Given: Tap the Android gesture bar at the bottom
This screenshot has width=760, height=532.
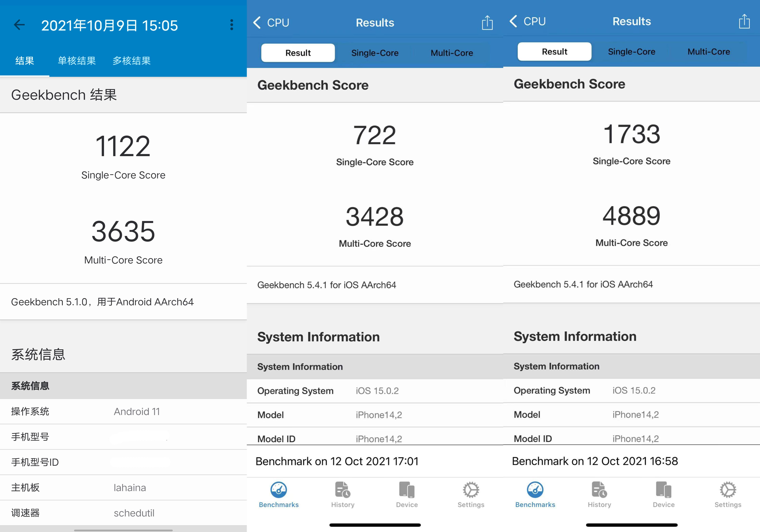Looking at the screenshot, I should [x=123, y=530].
